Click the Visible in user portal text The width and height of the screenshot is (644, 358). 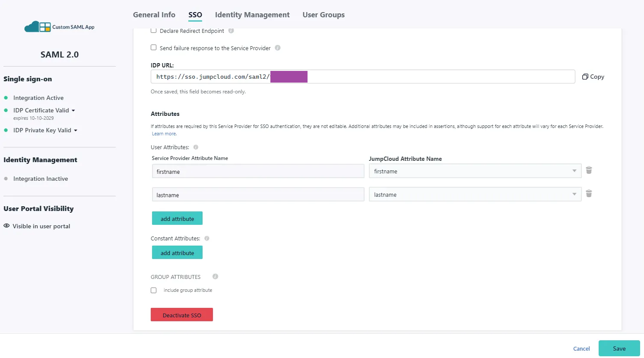tap(41, 226)
